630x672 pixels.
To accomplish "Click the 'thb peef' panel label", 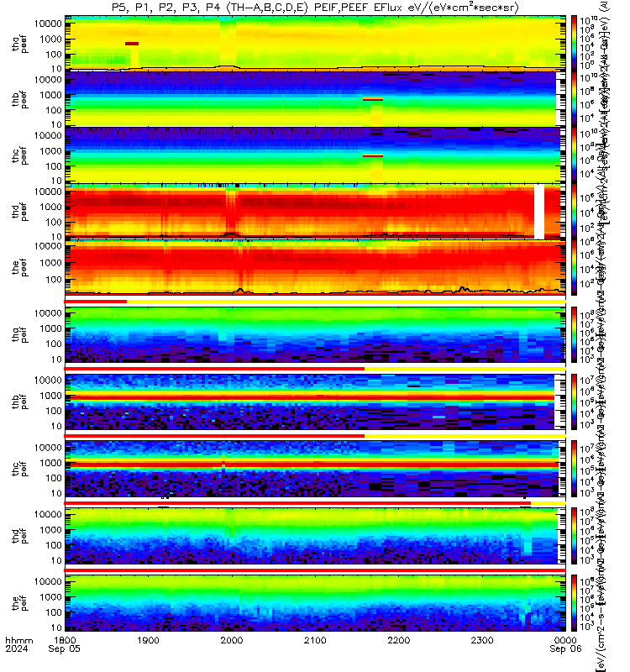I will [19, 99].
